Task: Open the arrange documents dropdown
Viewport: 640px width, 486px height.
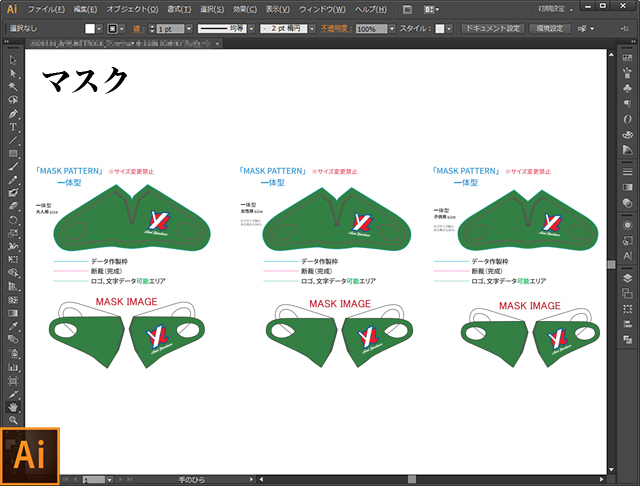Action: pos(431,9)
